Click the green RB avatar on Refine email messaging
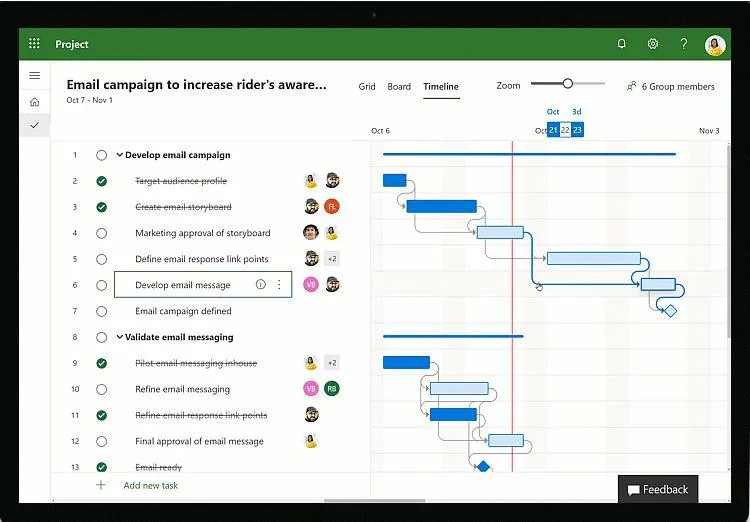Screen dimensions: 750x522 [x=331, y=389]
